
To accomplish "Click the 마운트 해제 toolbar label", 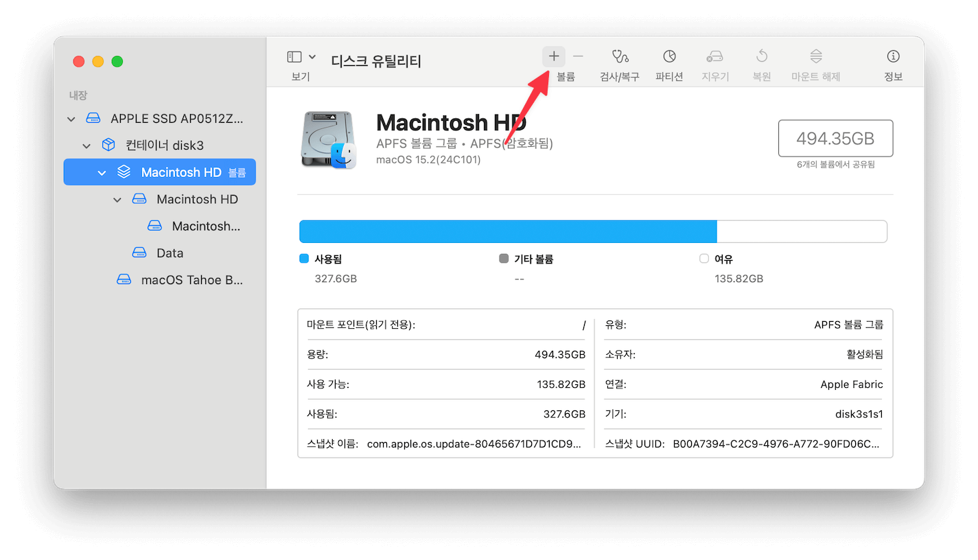I will click(815, 77).
